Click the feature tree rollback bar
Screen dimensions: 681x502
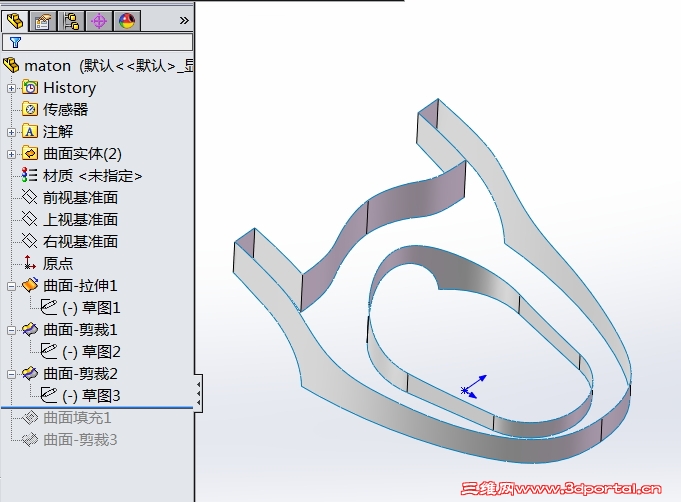click(97, 407)
